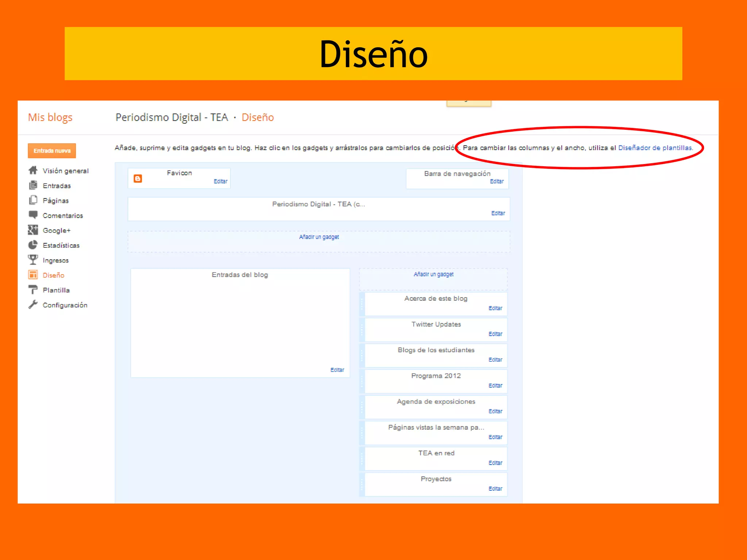The height and width of the screenshot is (560, 747).
Task: Edit Blogs de los estudiantes gadget
Action: click(x=496, y=360)
